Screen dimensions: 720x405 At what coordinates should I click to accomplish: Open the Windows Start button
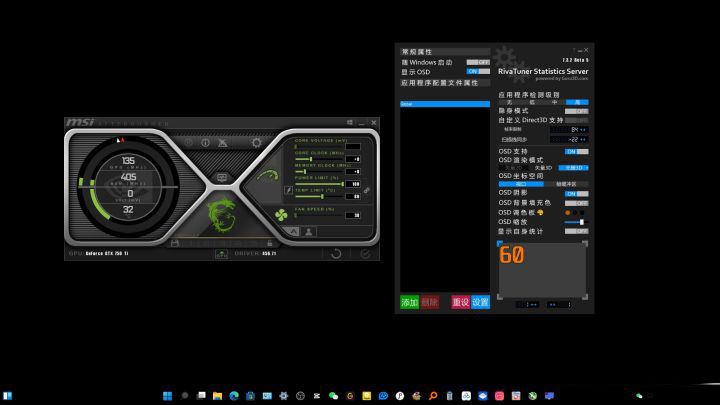click(x=8, y=395)
